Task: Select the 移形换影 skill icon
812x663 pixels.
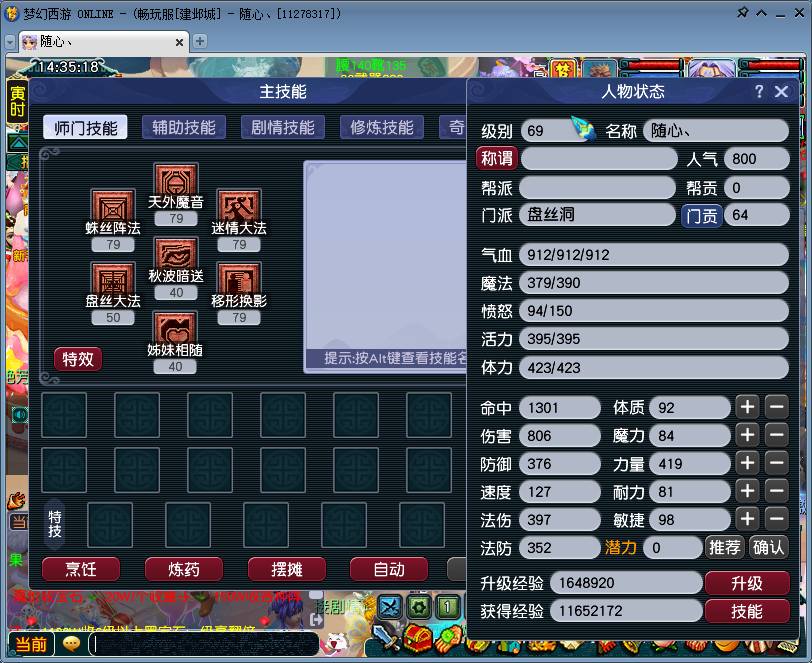Action: click(x=239, y=279)
